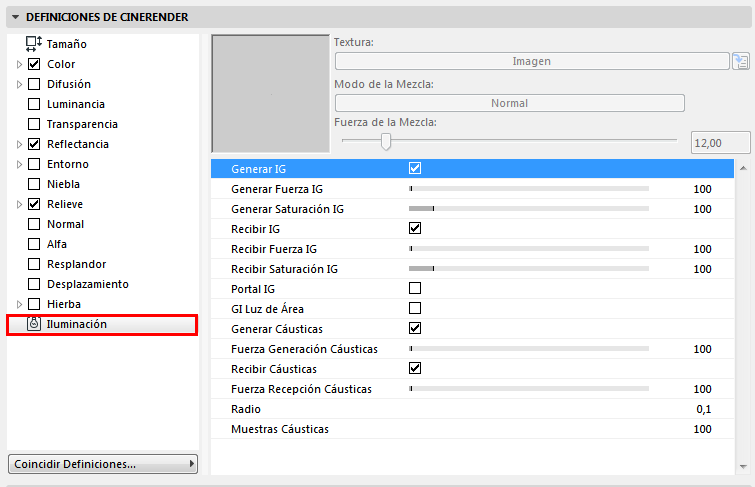The height and width of the screenshot is (487, 755).
Task: Click the texture preview thumbnail
Action: coord(271,94)
